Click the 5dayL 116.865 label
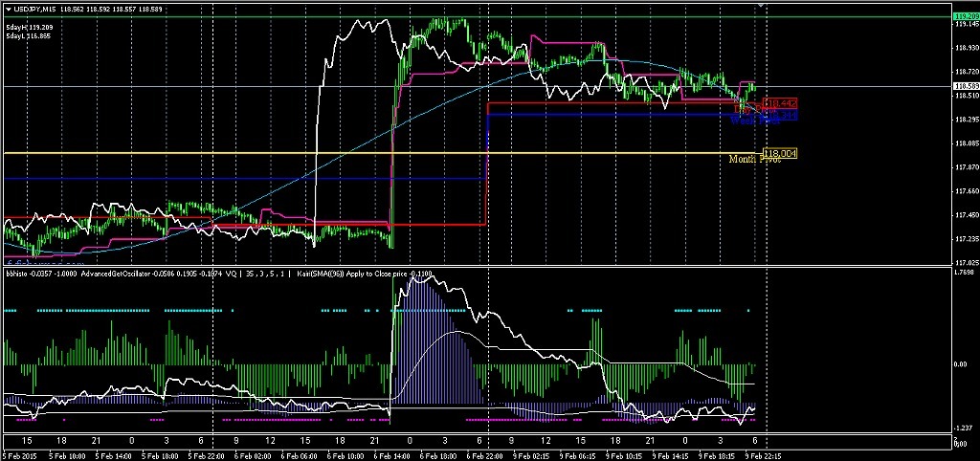Image resolution: width=980 pixels, height=461 pixels. click(29, 35)
